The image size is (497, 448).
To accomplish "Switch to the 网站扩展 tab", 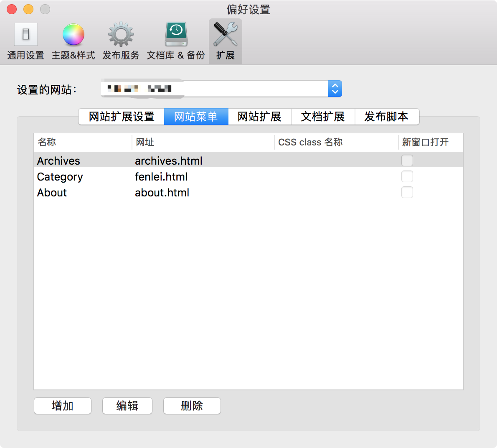I will pyautogui.click(x=260, y=117).
